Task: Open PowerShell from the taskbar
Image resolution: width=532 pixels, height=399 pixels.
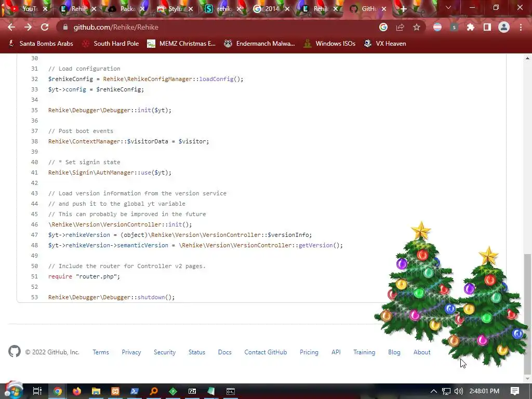Action: 135,391
